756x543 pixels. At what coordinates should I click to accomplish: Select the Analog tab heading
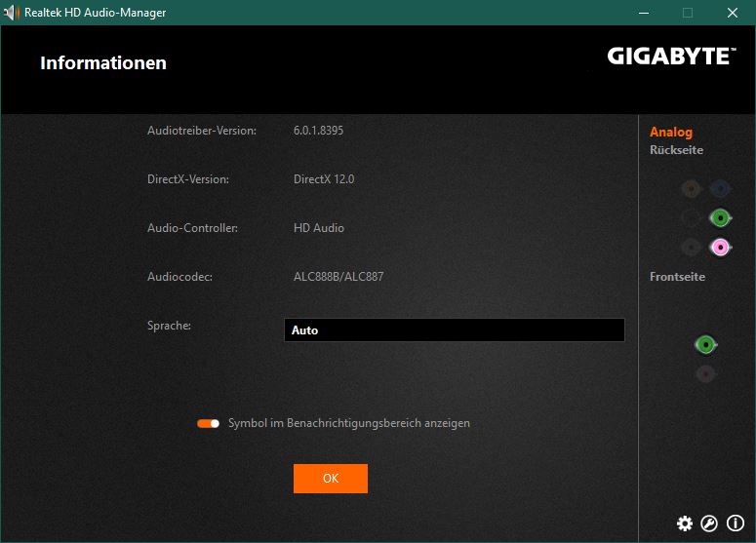671,132
